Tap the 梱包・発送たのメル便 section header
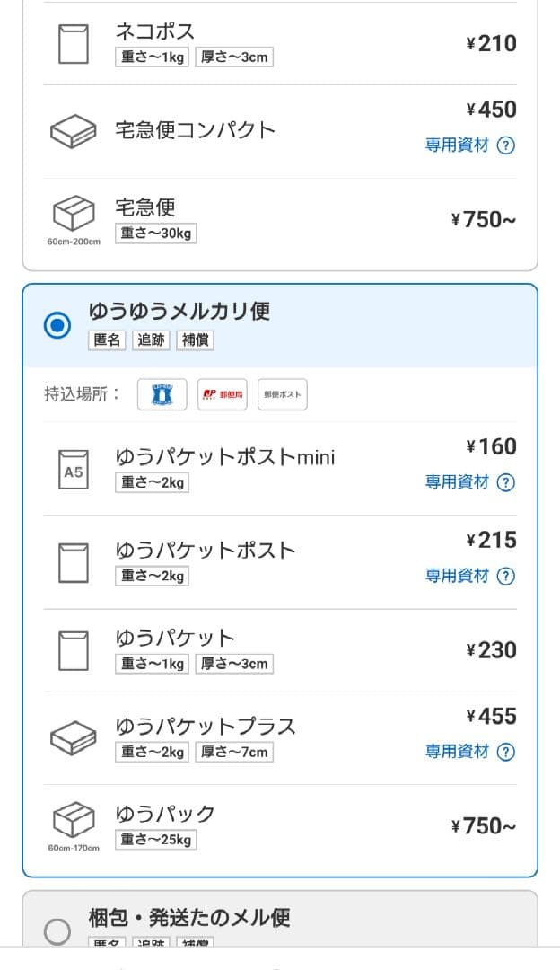The image size is (560, 970). point(189,918)
